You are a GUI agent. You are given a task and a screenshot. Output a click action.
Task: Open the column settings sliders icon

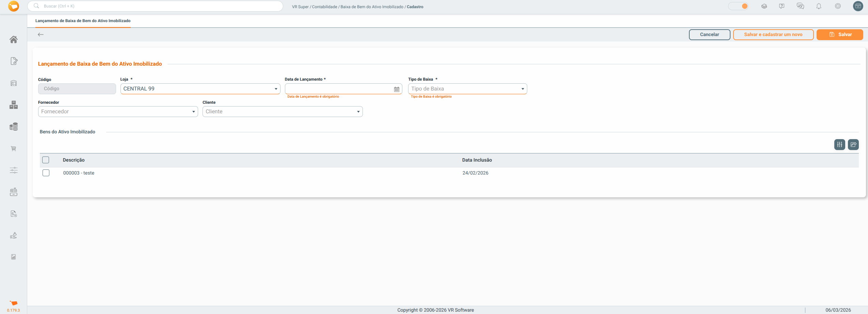click(839, 145)
